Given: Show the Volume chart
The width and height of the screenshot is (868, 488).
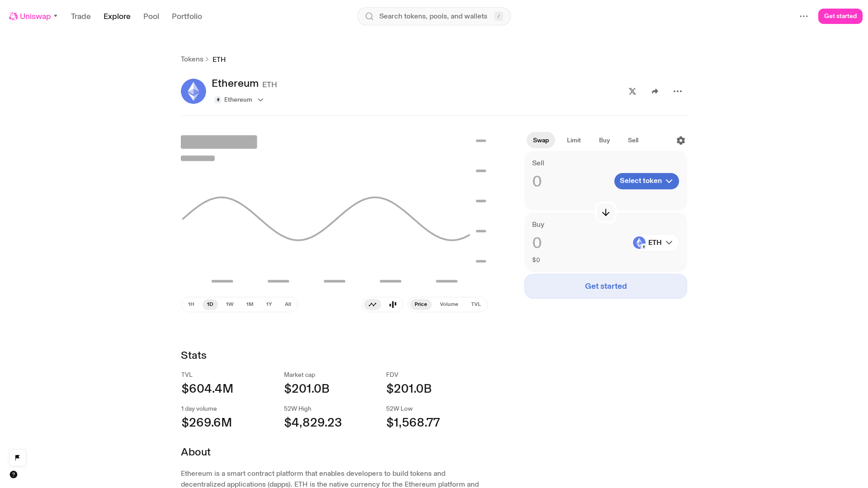Looking at the screenshot, I should (x=449, y=305).
